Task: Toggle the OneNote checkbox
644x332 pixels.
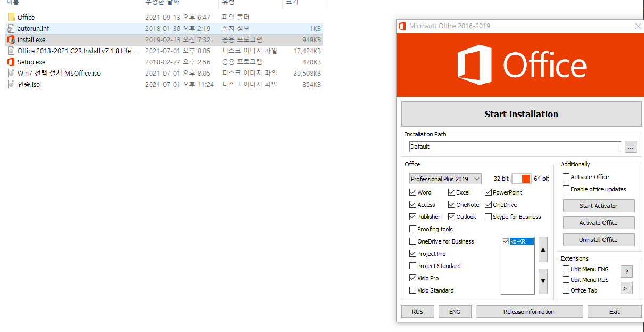Action: click(x=452, y=205)
